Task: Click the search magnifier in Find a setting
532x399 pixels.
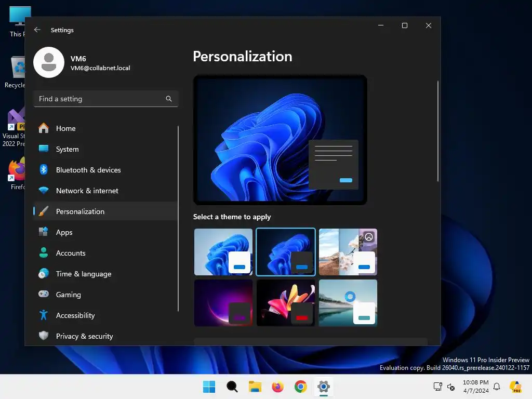Action: pos(169,99)
